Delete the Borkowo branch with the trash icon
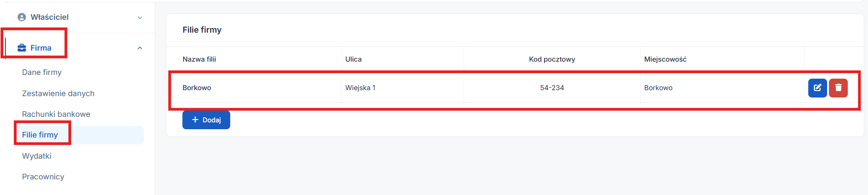Viewport: 868px width, 195px height. coord(838,88)
